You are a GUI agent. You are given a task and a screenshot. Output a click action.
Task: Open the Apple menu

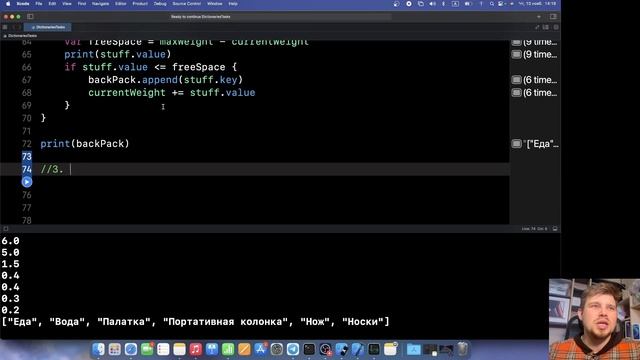[8, 4]
